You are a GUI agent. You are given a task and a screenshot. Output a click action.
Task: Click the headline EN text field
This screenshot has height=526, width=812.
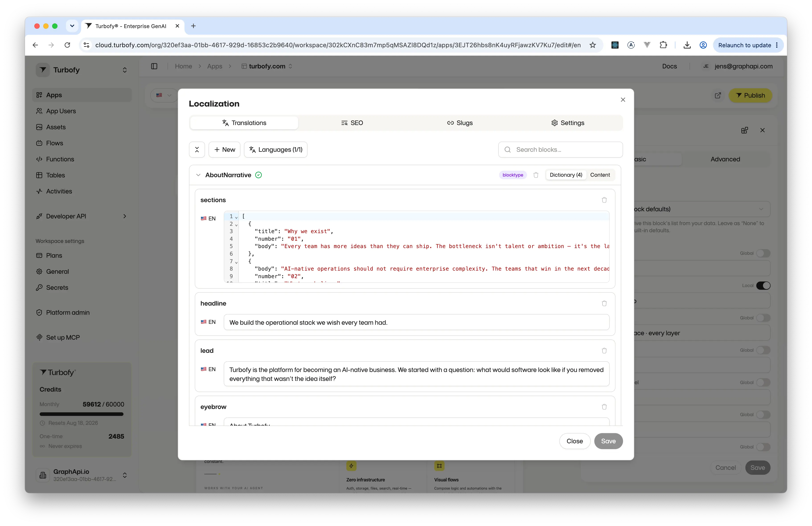click(x=416, y=322)
